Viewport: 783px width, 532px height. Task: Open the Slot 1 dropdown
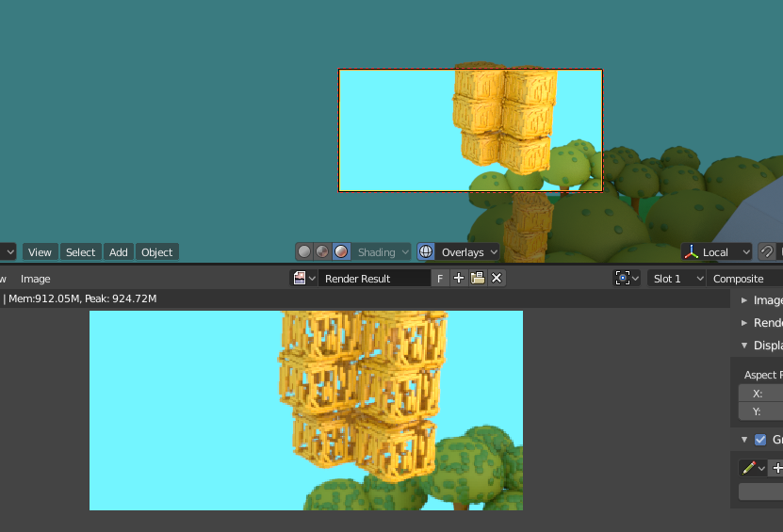tap(677, 279)
